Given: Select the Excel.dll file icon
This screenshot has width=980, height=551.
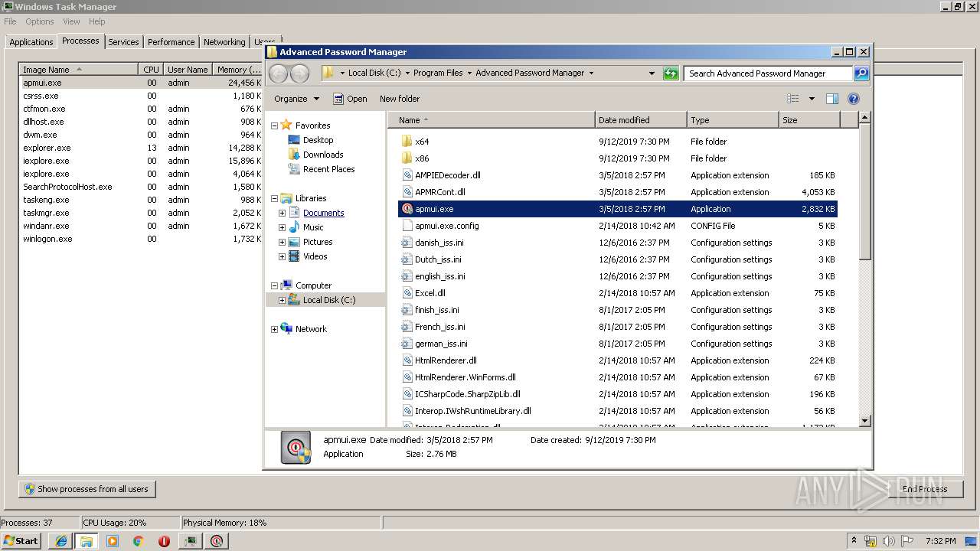Looking at the screenshot, I should pos(407,293).
